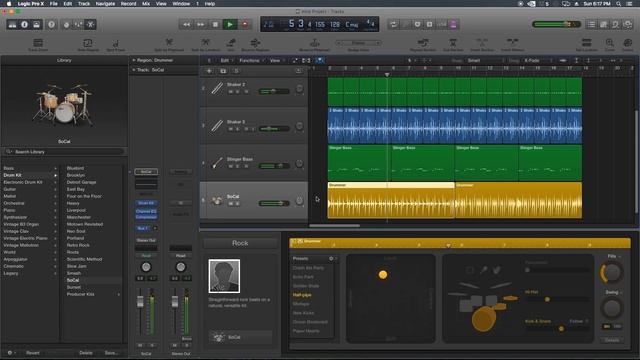Click the add track plus button
Screen dimensions: 640x360
[209, 71]
